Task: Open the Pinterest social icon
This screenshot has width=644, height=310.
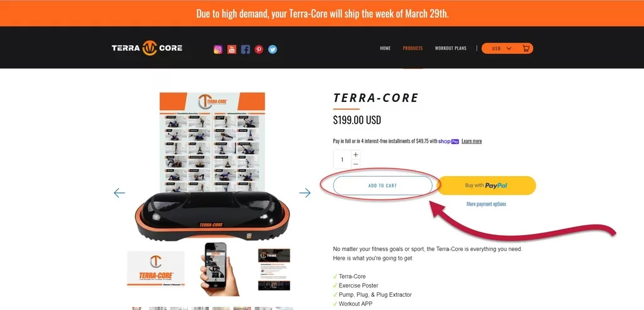Action: pos(258,49)
